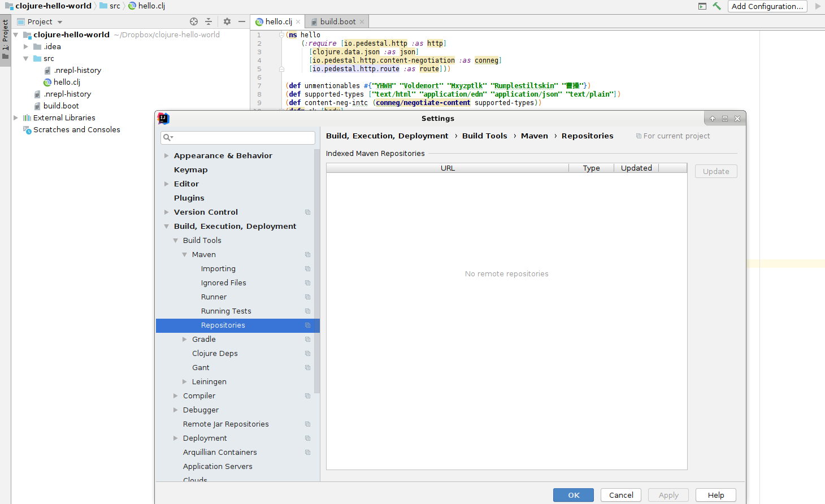The image size is (825, 504).
Task: Expand External Libraries in project tree
Action: click(16, 118)
